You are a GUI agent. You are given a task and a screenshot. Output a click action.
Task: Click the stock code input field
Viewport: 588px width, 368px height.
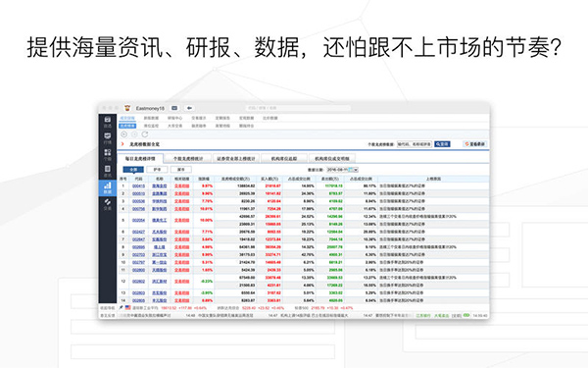[x=415, y=144]
